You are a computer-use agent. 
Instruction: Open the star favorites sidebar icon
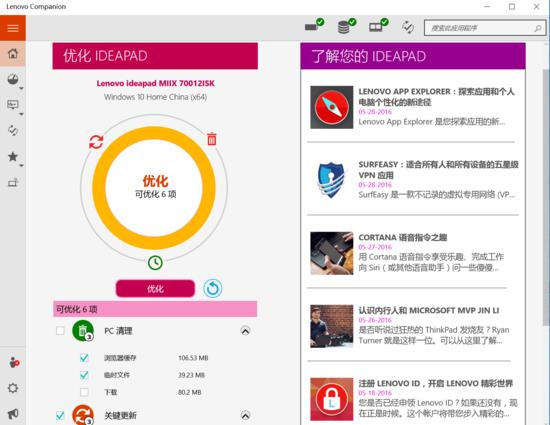13,156
